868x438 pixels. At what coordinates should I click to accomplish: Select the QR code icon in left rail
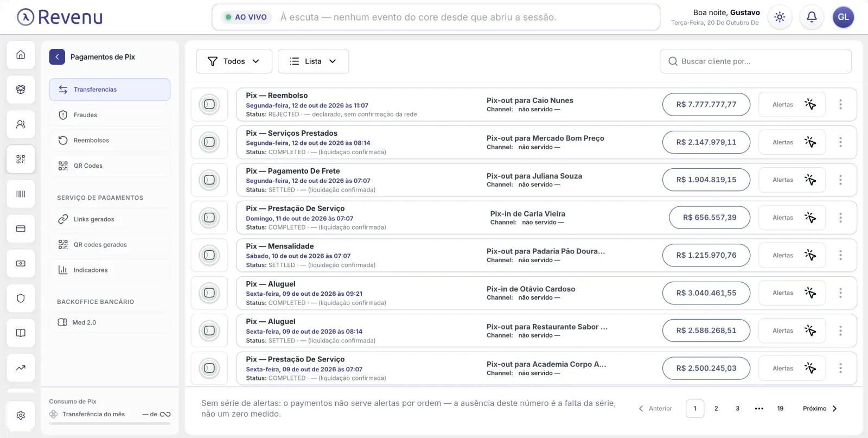coord(21,159)
